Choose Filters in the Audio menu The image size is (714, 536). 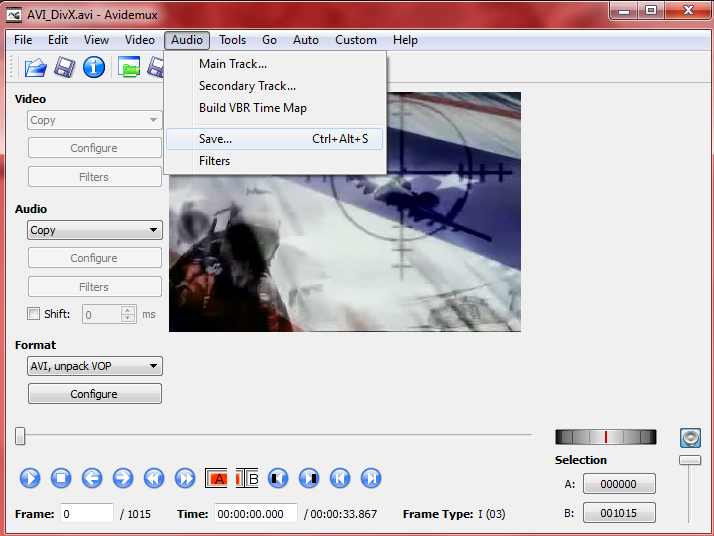[275, 161]
